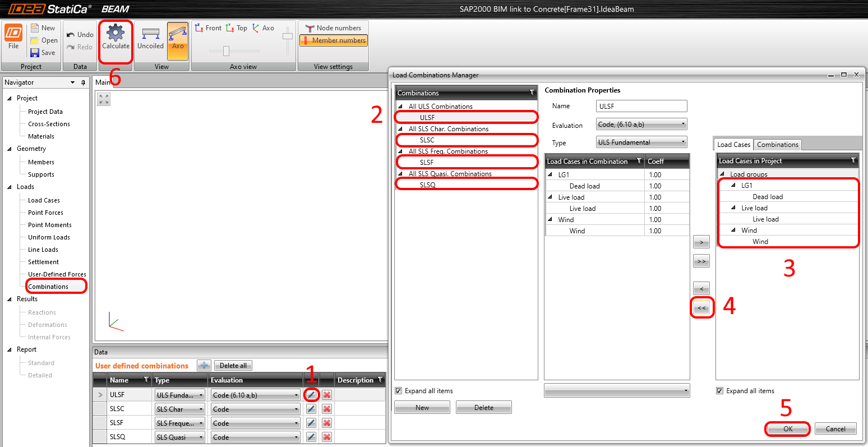Toggle Expand all items under Load Cases list
The width and height of the screenshot is (868, 447).
720,391
